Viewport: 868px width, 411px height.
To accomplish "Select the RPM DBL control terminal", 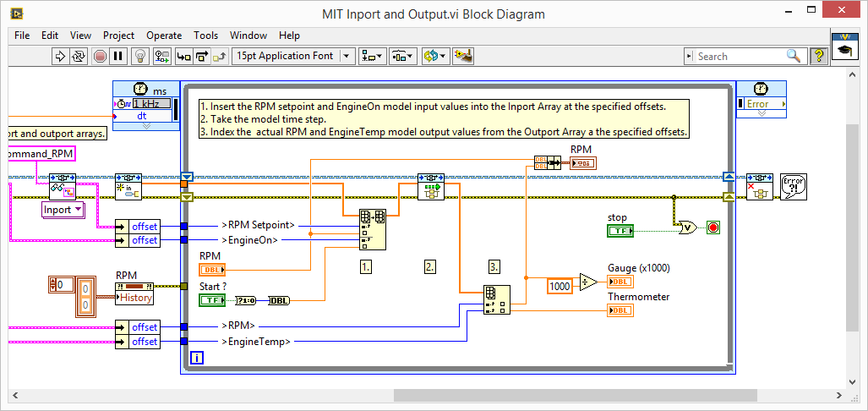I will coord(213,270).
